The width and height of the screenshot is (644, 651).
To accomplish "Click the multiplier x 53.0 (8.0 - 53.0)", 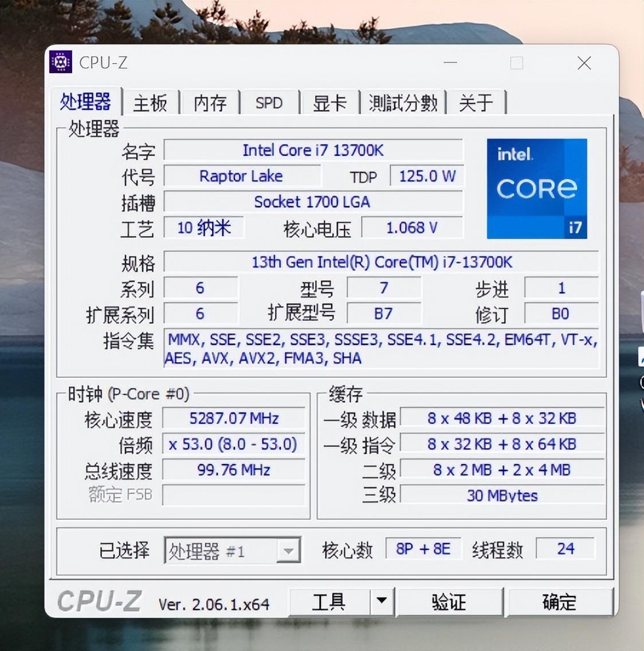I will (x=234, y=444).
